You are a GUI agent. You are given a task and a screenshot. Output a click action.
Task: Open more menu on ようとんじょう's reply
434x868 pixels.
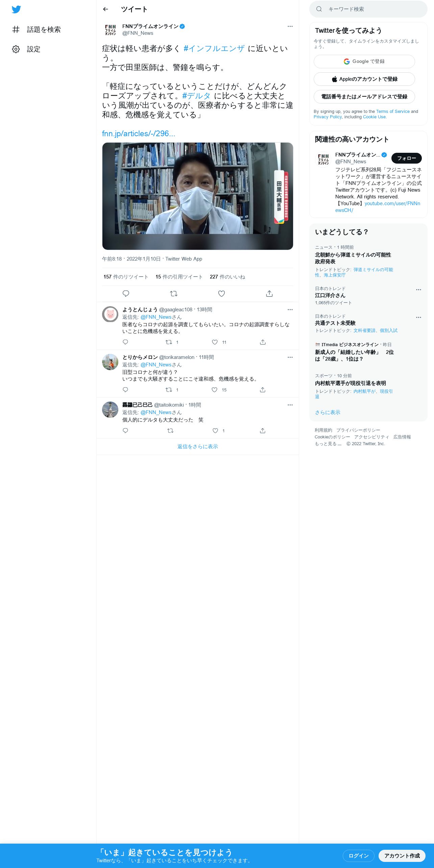point(290,310)
